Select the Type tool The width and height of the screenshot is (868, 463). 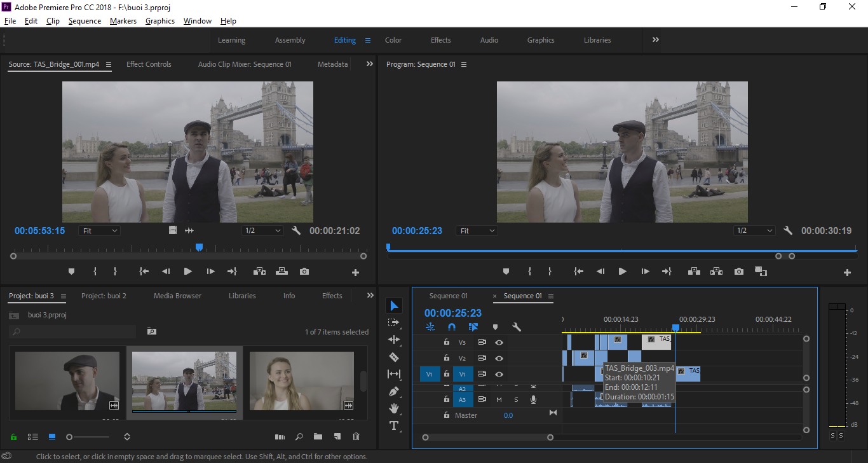coord(394,425)
